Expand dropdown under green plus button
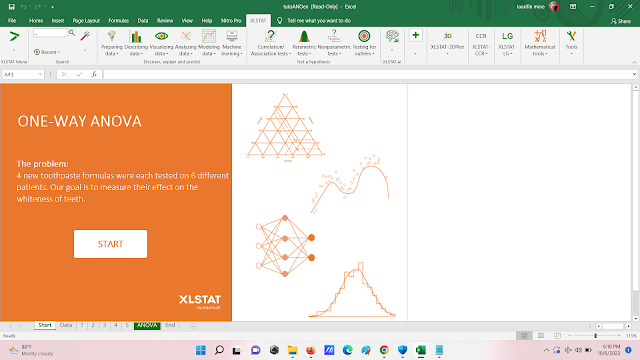The image size is (640, 360). 416,53
